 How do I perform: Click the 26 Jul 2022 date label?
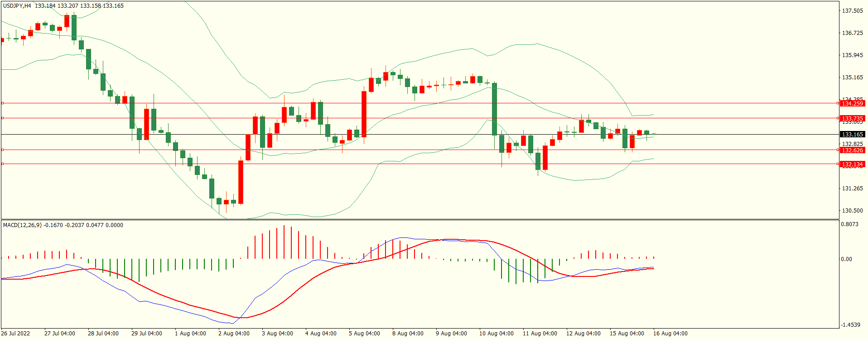point(15,334)
